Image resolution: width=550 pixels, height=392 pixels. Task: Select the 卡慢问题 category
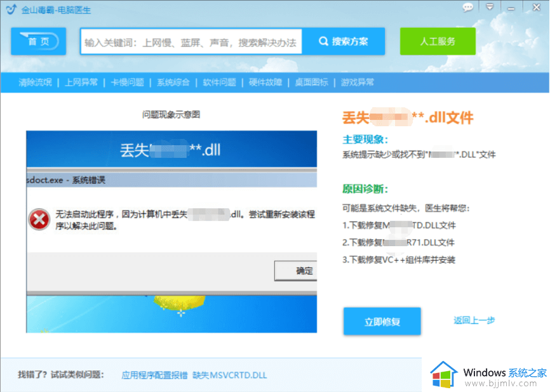coord(127,82)
